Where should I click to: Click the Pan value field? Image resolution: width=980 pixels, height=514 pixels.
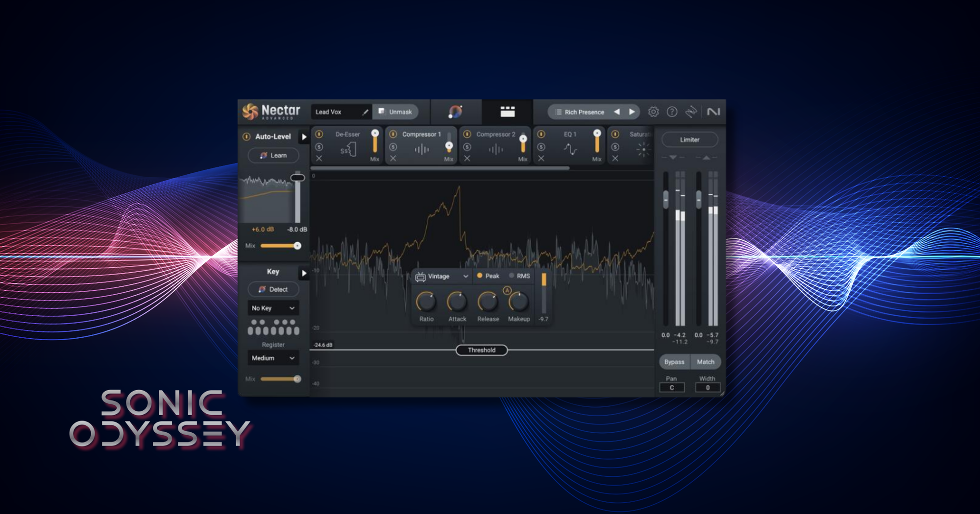pyautogui.click(x=672, y=388)
